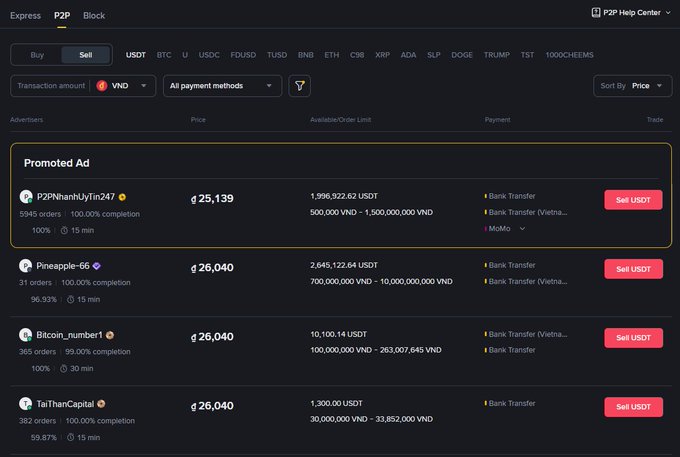This screenshot has width=680, height=457.
Task: Open TaiThanCapital advertiser profile
Action: [x=65, y=404]
